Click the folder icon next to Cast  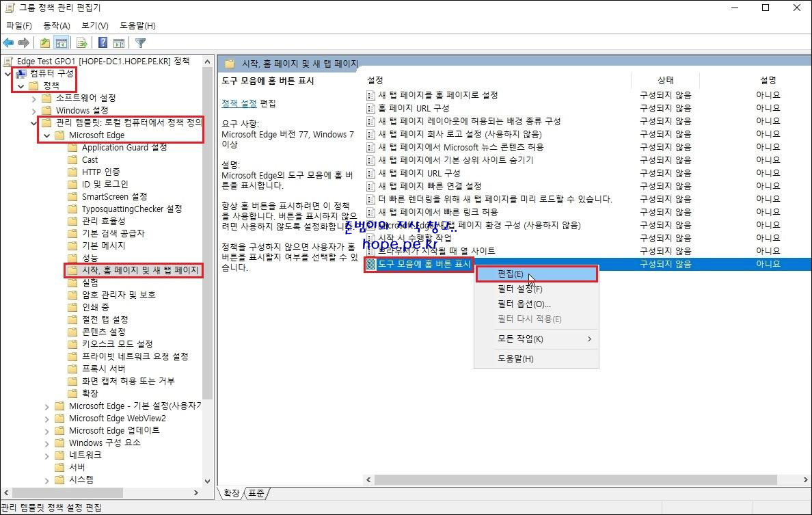72,159
